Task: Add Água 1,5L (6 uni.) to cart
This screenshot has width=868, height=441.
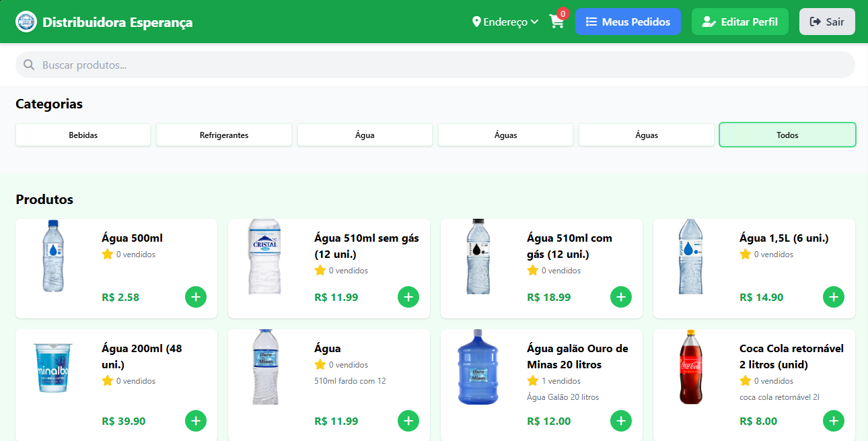Action: pos(834,297)
